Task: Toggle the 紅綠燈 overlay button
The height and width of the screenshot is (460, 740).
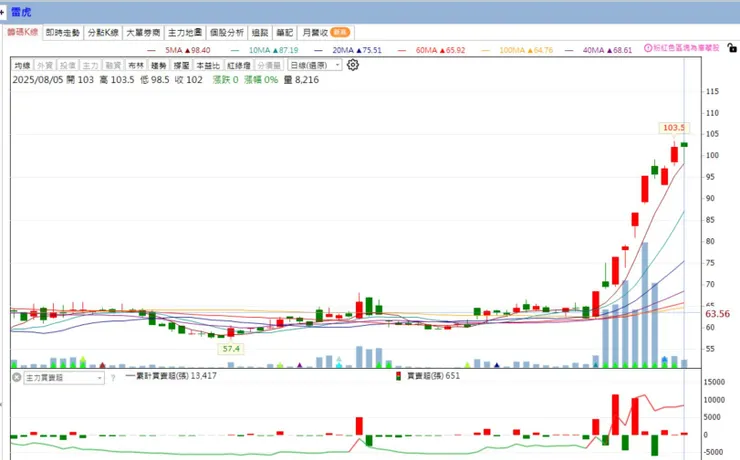Action: (x=238, y=66)
